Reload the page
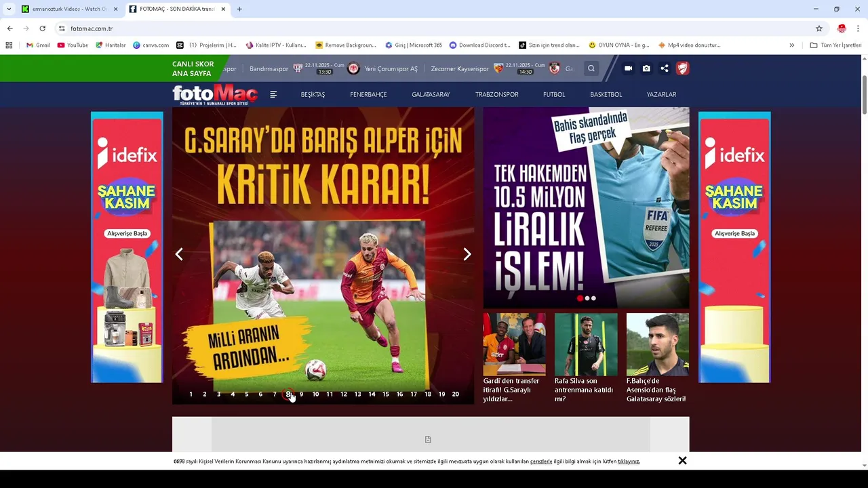The height and width of the screenshot is (488, 868). 42,28
